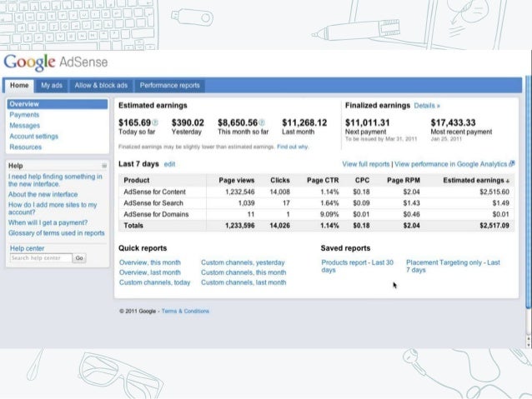Open Custom channels, this month report
Image resolution: width=532 pixels, height=399 pixels.
(x=243, y=272)
